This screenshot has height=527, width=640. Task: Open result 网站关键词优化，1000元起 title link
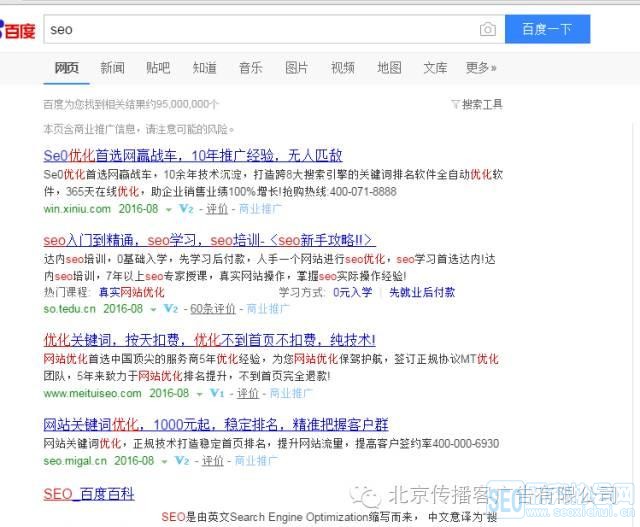216,425
